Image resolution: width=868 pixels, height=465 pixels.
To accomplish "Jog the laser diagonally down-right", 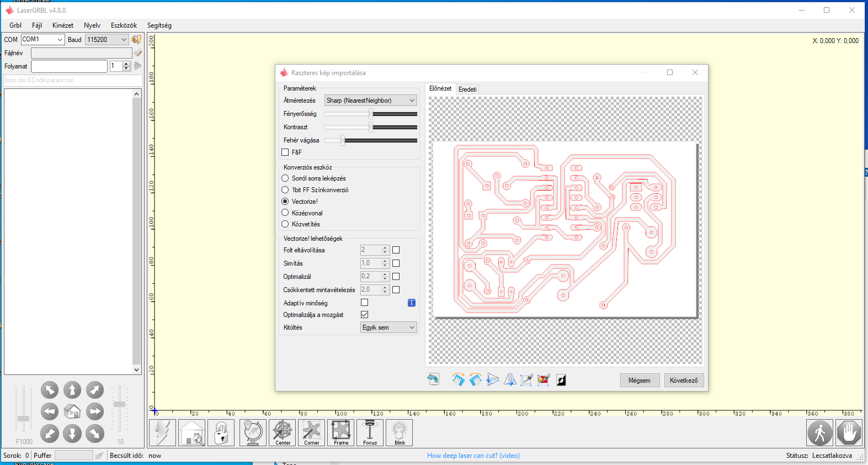I will pos(95,434).
